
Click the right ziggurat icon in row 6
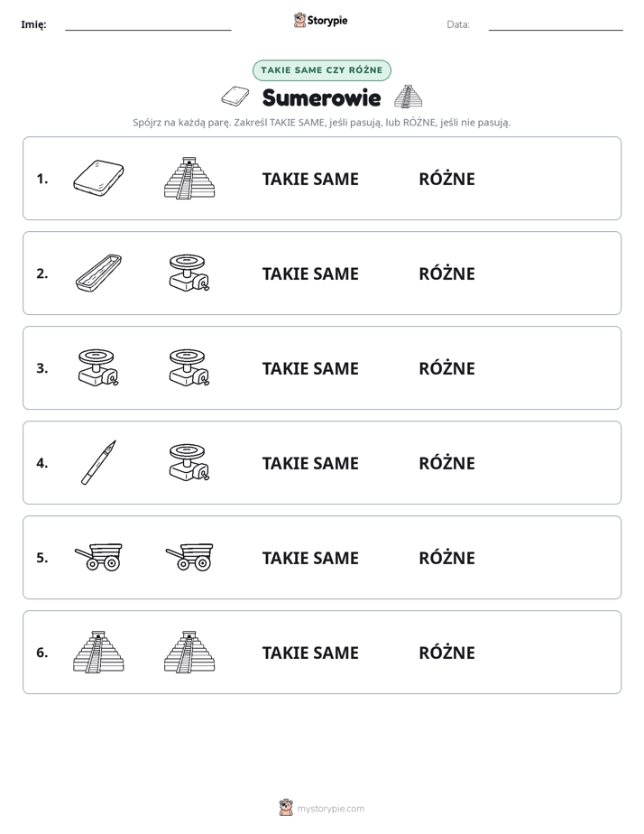[x=189, y=652]
